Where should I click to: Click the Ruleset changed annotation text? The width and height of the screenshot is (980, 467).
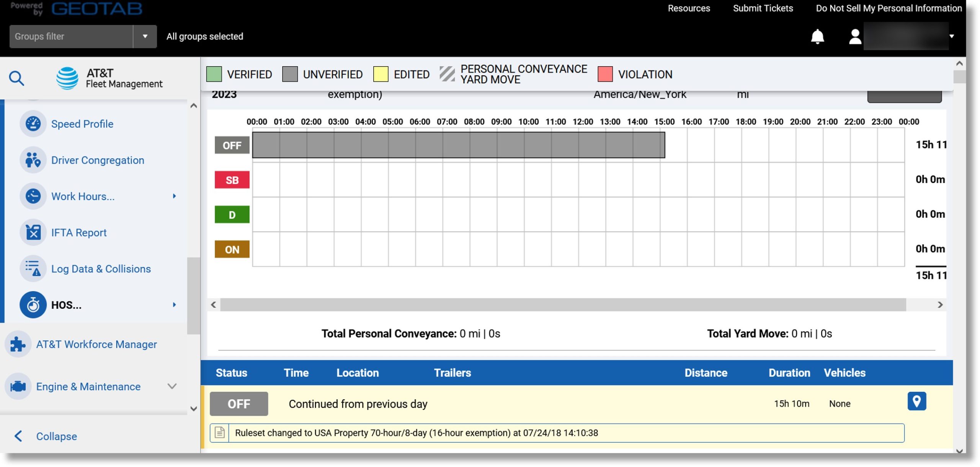coord(416,433)
